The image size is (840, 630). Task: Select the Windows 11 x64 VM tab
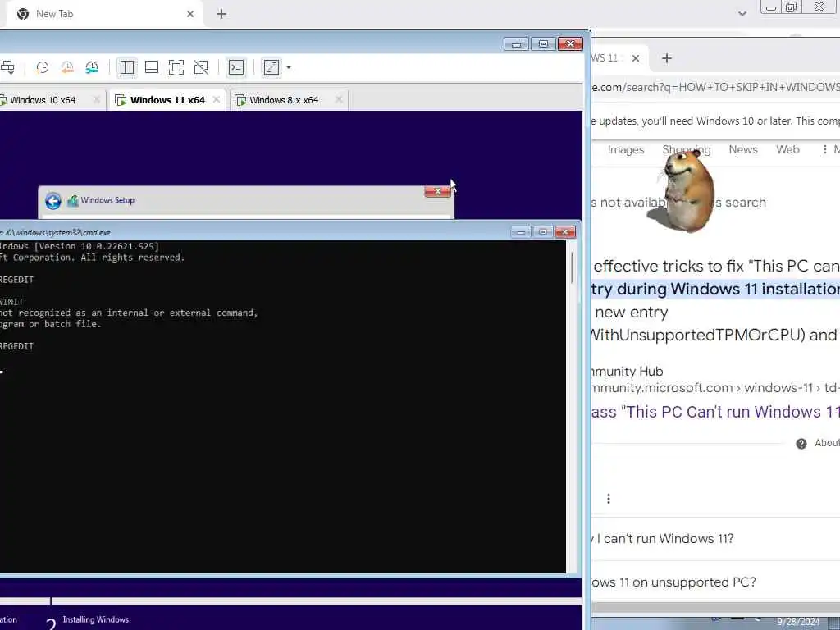point(167,100)
